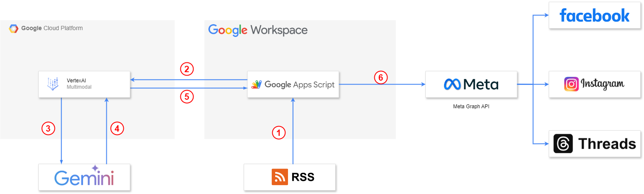Click the Threads wordmark text

607,144
